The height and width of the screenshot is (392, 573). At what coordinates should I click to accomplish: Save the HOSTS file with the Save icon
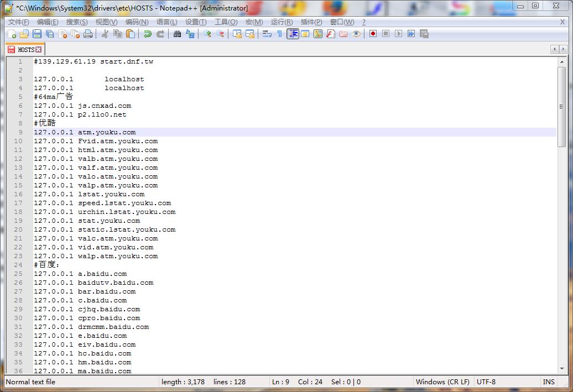[x=37, y=34]
